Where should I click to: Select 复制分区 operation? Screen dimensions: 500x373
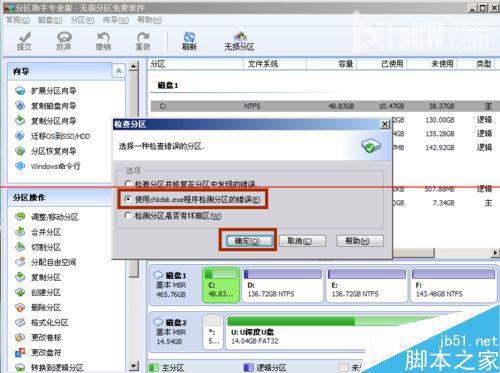[x=46, y=277]
